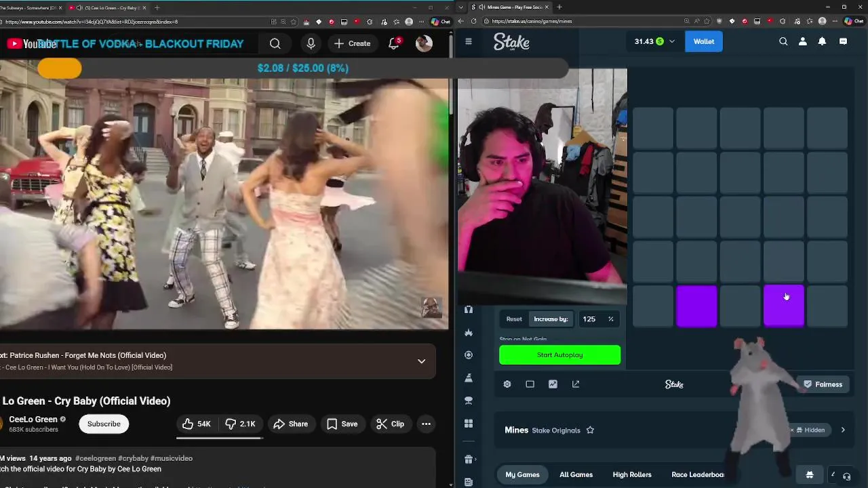
Task: Click the $2.08 / $25.00 progress bar
Action: [x=302, y=68]
